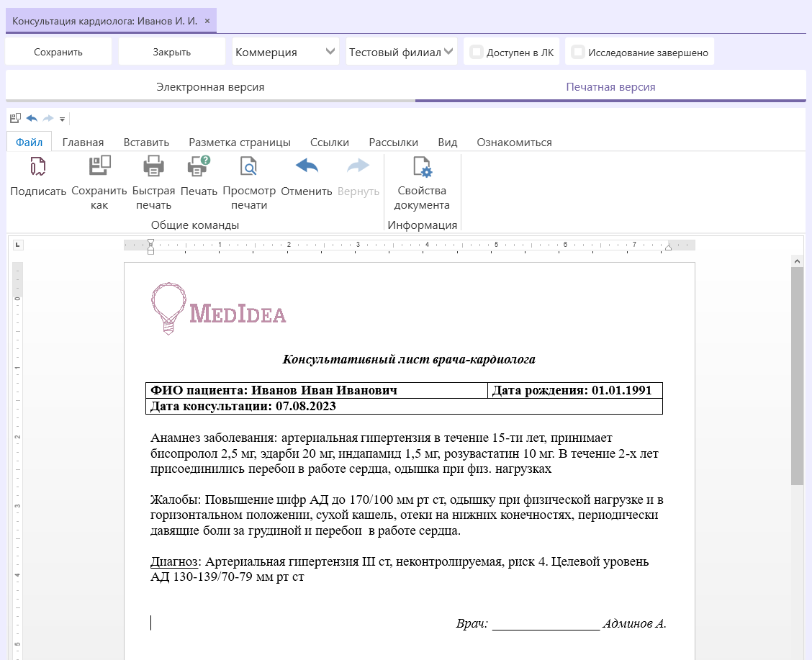Click the Врач signature line

[546, 628]
